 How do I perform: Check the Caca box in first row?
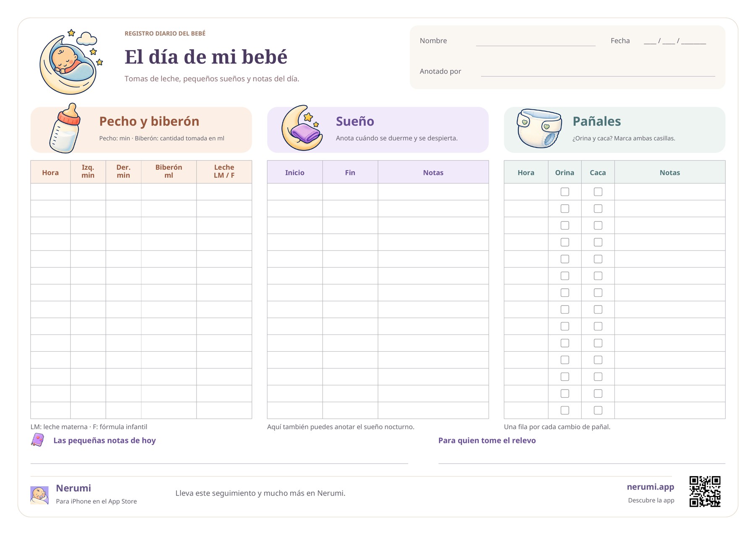pyautogui.click(x=598, y=192)
